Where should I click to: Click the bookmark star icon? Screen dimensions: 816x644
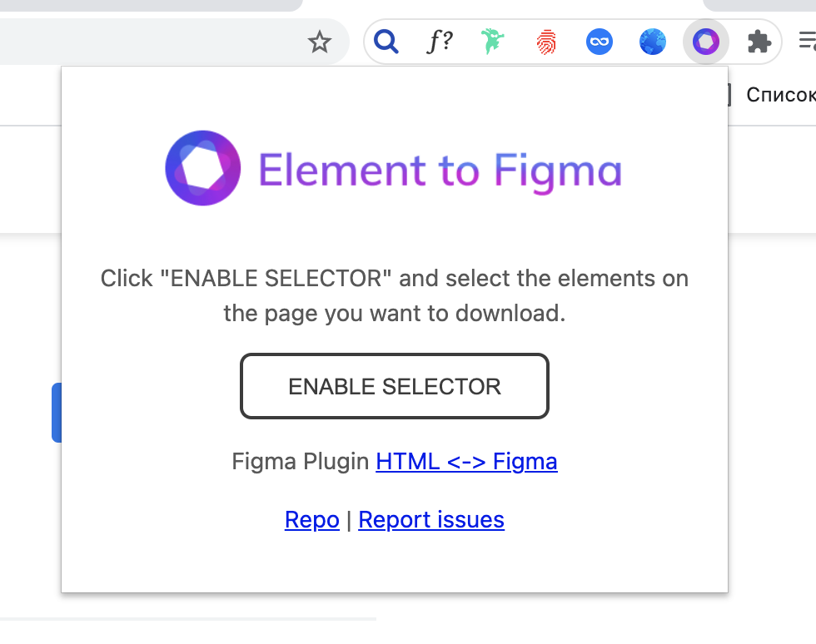point(320,42)
